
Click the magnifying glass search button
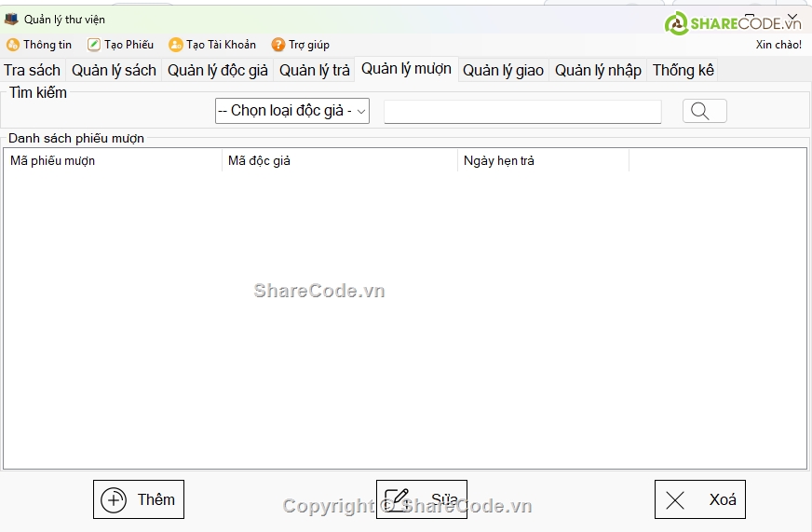704,112
